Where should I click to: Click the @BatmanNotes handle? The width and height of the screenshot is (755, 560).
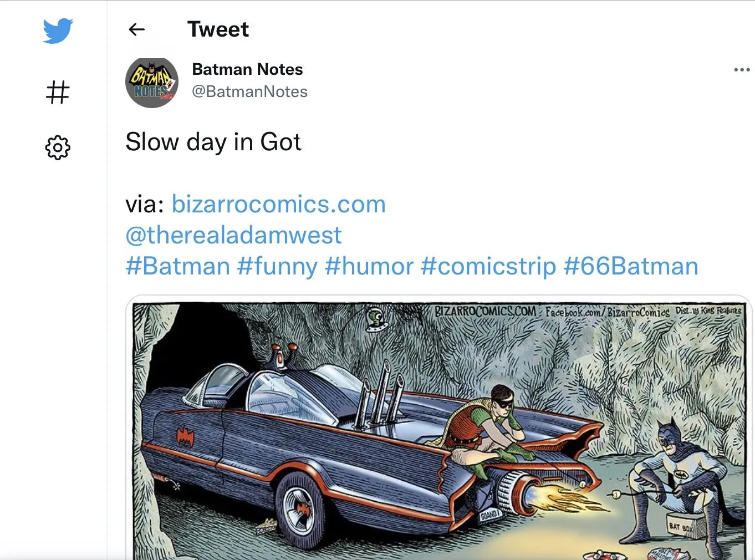coord(249,91)
